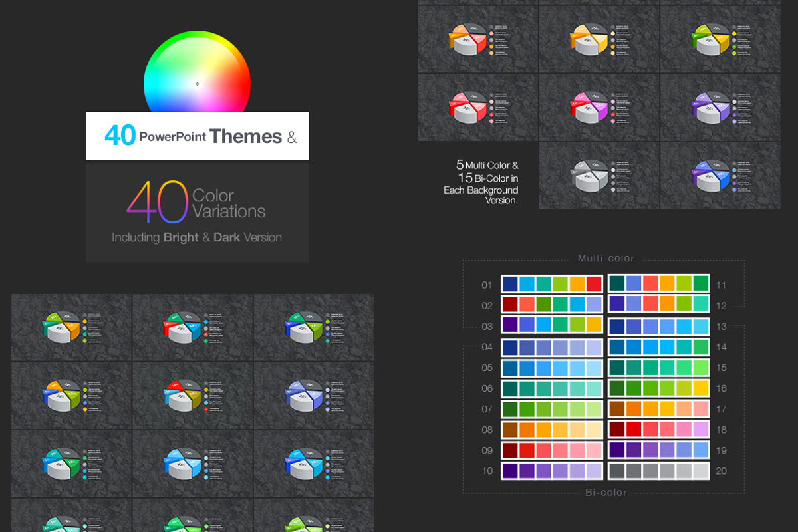Open the yellow and orange pie chart slide
Viewport: 798px width, 532px height.
click(599, 39)
